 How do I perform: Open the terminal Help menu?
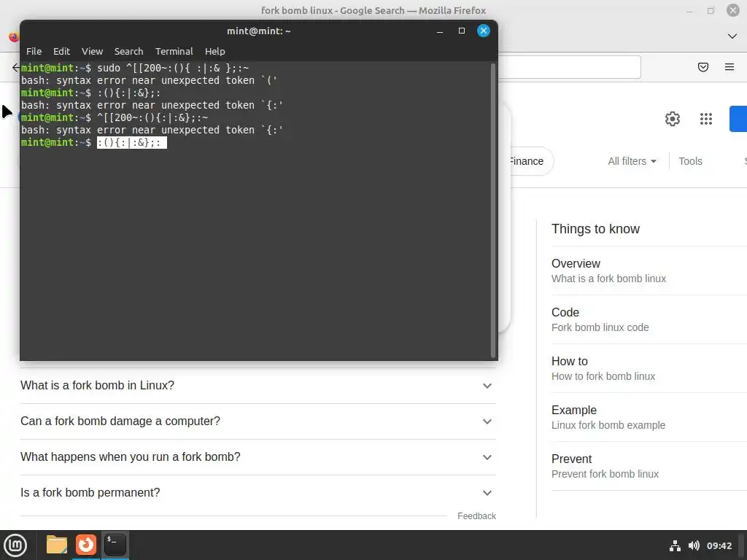point(215,52)
